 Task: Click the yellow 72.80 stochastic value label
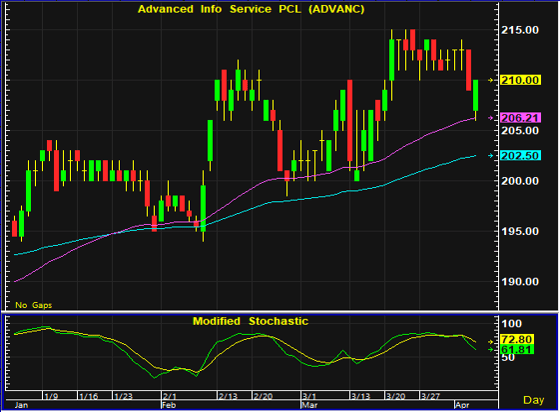point(517,339)
